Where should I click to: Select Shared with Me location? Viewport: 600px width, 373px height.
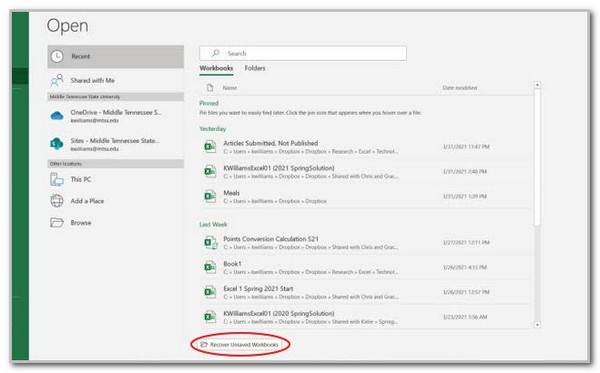coord(116,80)
